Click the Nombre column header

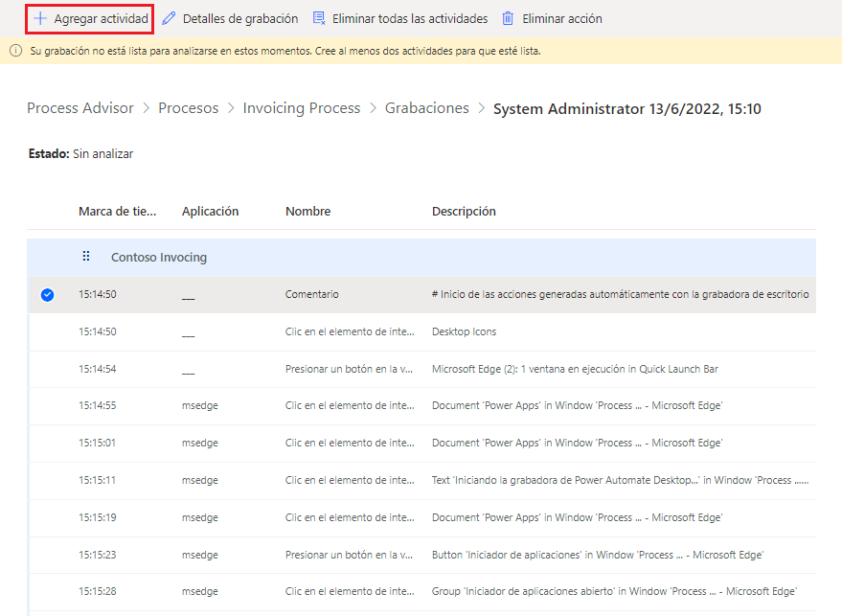(x=307, y=211)
